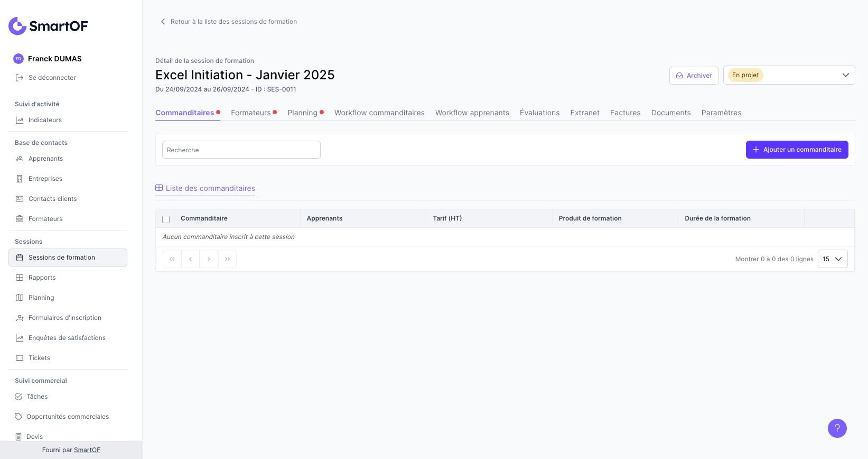868x459 pixels.
Task: Click the Opportunités commerciales tag icon
Action: coord(18,417)
